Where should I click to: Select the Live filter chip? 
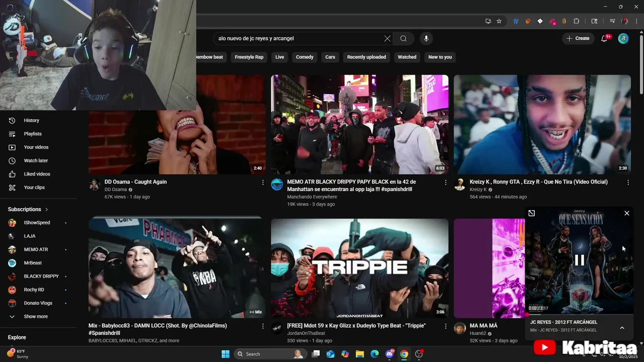point(280,57)
